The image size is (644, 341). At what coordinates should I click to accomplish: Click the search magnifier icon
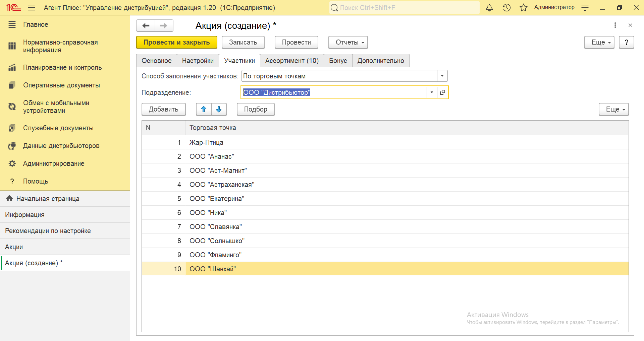tap(334, 7)
